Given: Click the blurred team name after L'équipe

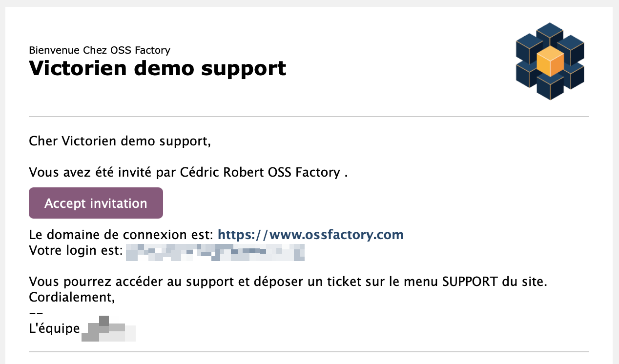Looking at the screenshot, I should (x=108, y=328).
